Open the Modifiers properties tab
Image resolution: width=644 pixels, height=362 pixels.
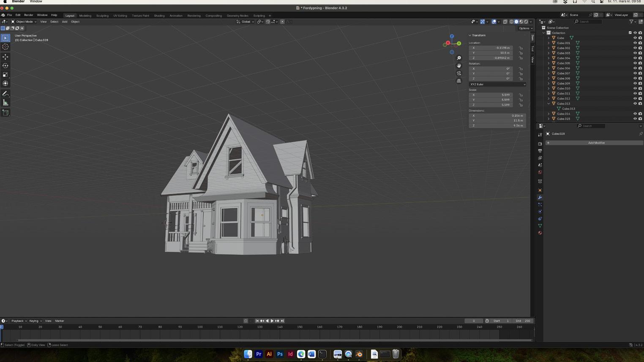[x=540, y=197]
